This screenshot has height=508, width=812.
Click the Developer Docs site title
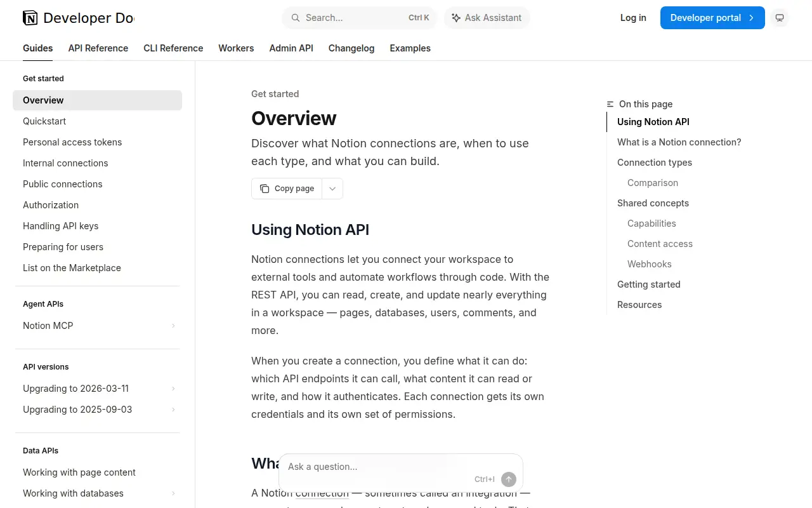point(89,18)
